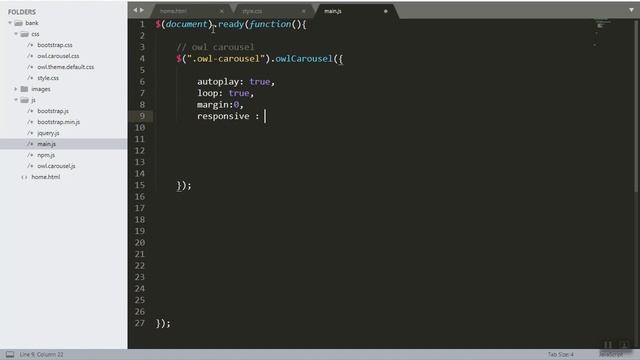Click the file icon beside jquery.js
Screen dimensions: 640x360
tap(30, 133)
